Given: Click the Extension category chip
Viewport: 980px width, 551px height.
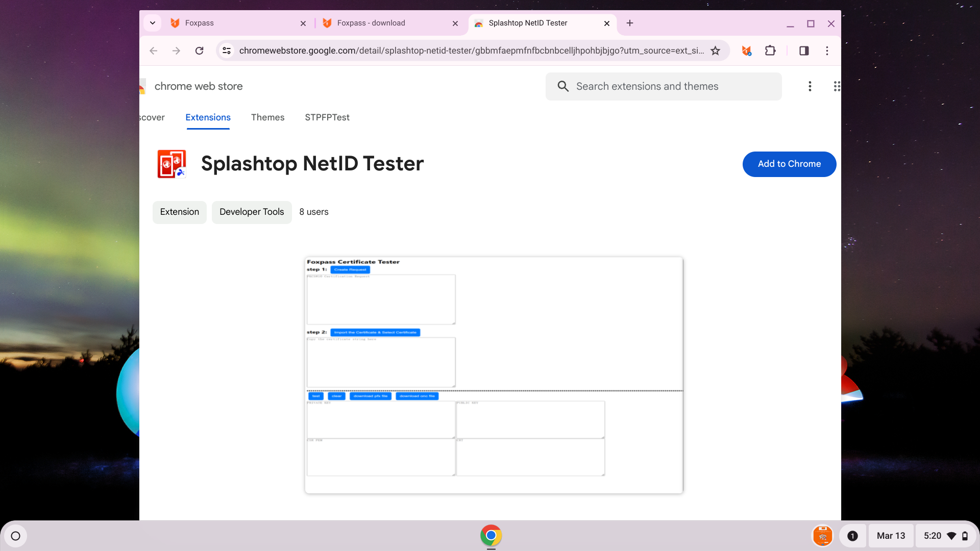Looking at the screenshot, I should pos(180,212).
